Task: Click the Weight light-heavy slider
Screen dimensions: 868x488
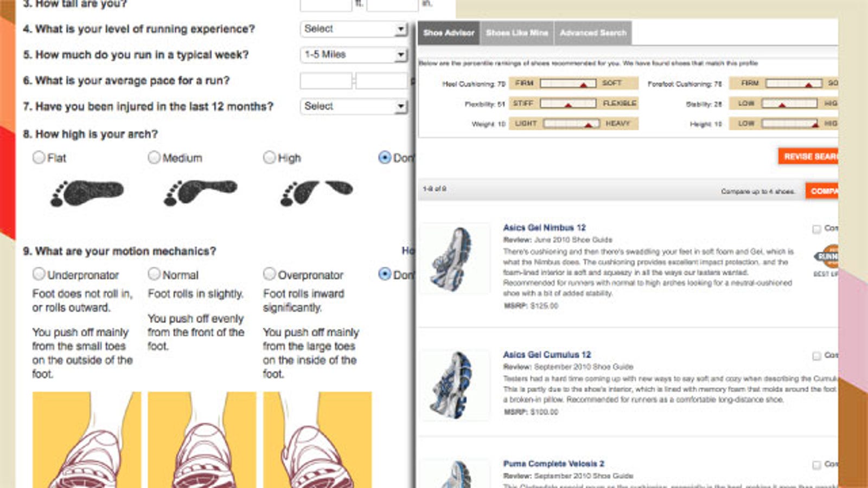Action: pyautogui.click(x=571, y=124)
